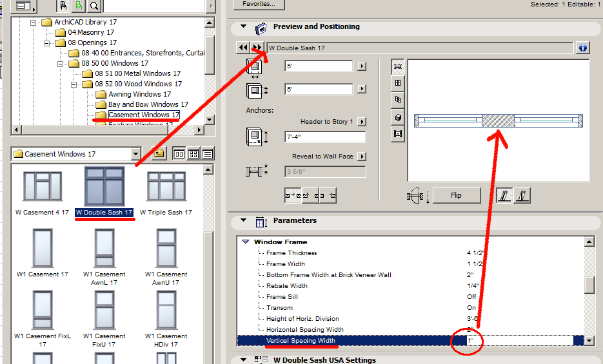Image resolution: width=603 pixels, height=364 pixels.
Task: Collapse the Preview and Positioning panel
Action: (x=243, y=26)
